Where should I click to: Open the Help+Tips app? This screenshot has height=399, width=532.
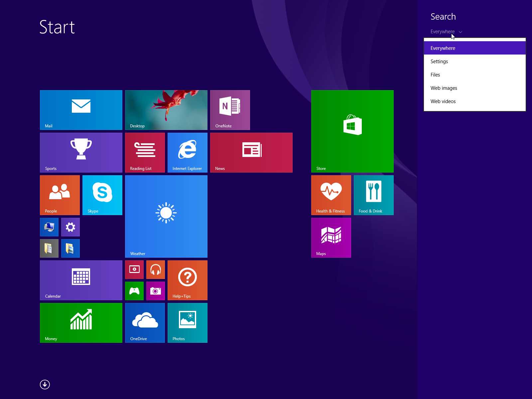tap(187, 280)
